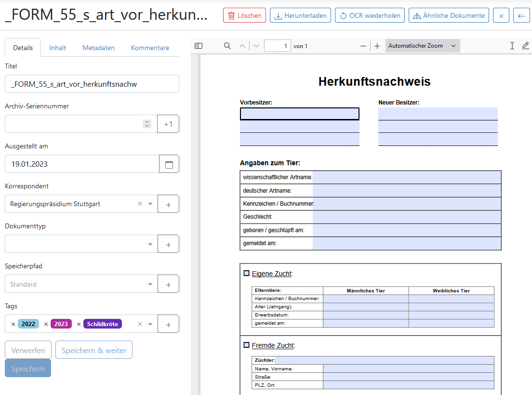The width and height of the screenshot is (532, 395).
Task: Open the Automatischer Zoom dropdown
Action: (x=422, y=45)
